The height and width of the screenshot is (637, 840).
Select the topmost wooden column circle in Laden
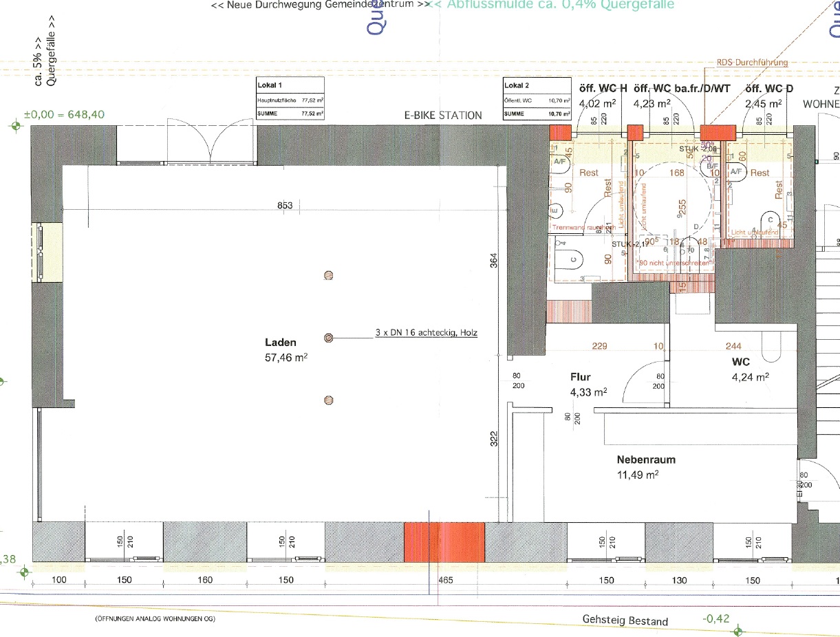tap(329, 275)
